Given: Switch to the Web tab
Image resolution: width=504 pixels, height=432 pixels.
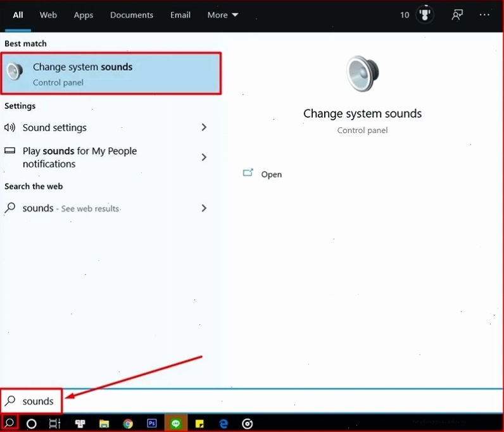Looking at the screenshot, I should [48, 15].
